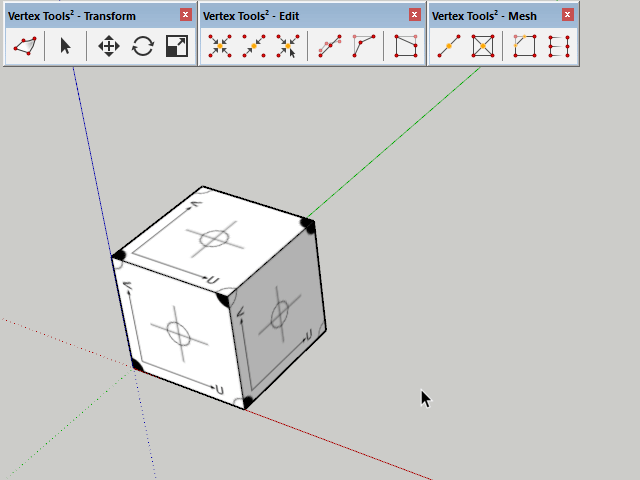Click the crossed square icon in Mesh toolbar
The width and height of the screenshot is (640, 480).
point(483,46)
